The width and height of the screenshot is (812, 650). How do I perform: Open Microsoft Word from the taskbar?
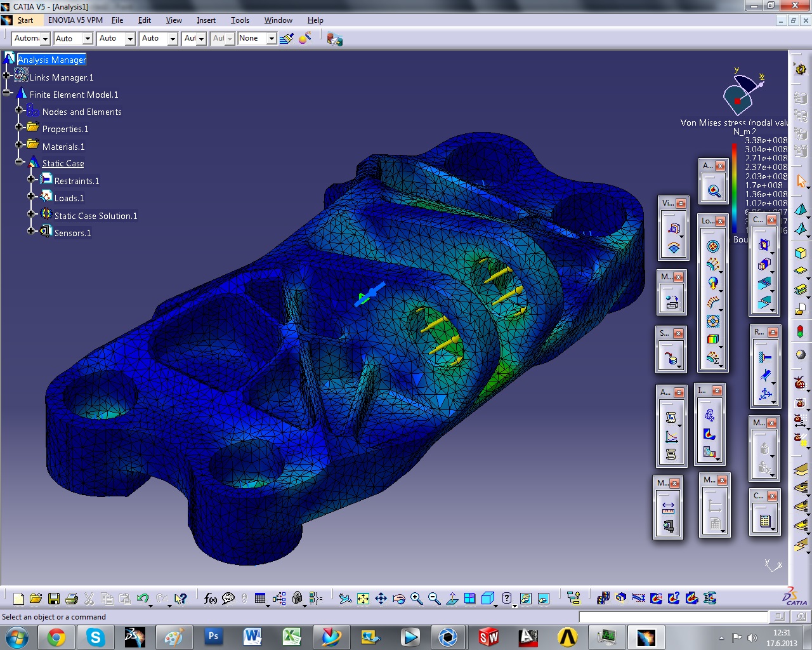[x=252, y=637]
